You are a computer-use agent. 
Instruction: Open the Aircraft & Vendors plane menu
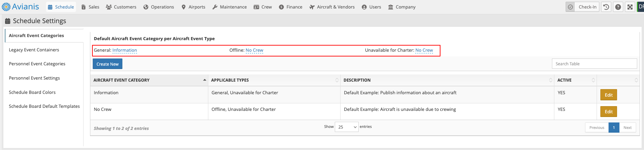(332, 7)
